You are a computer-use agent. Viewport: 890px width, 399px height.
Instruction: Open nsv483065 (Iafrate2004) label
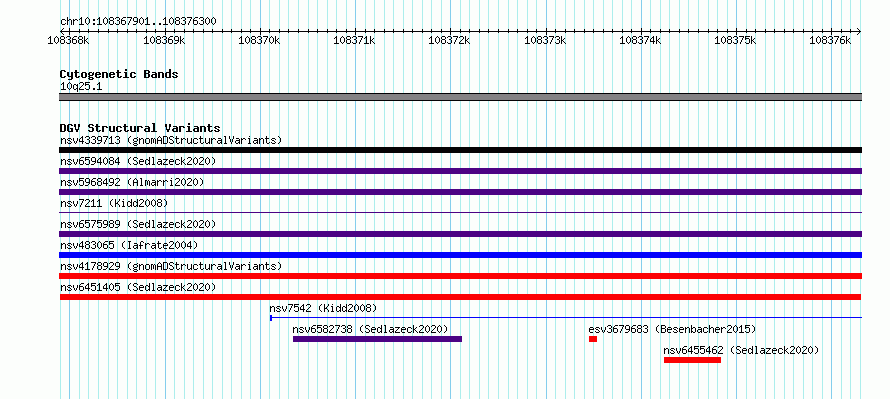coord(129,245)
